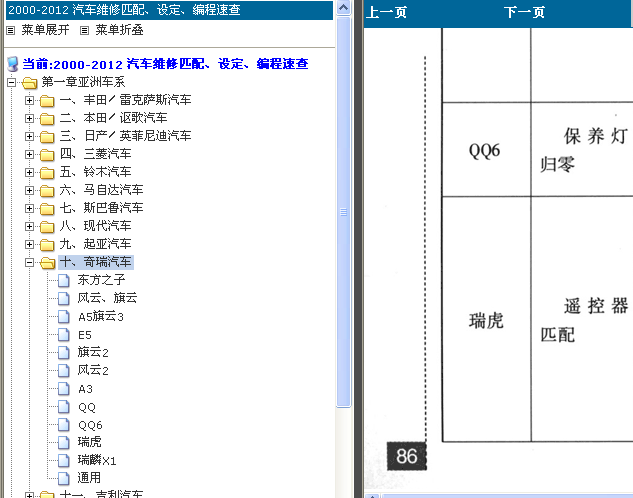
Task: Click the page icon of 瑞麟X1
Action: (x=64, y=460)
